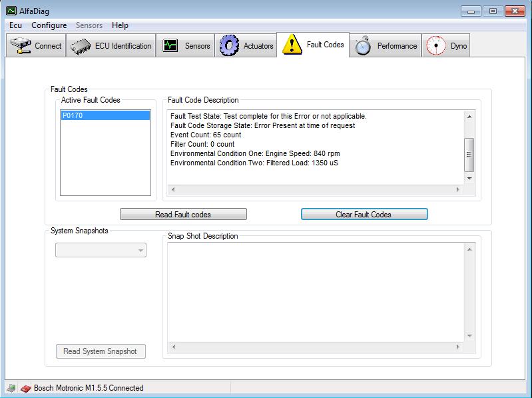
Task: Switch to the Performance tab label
Action: point(397,46)
